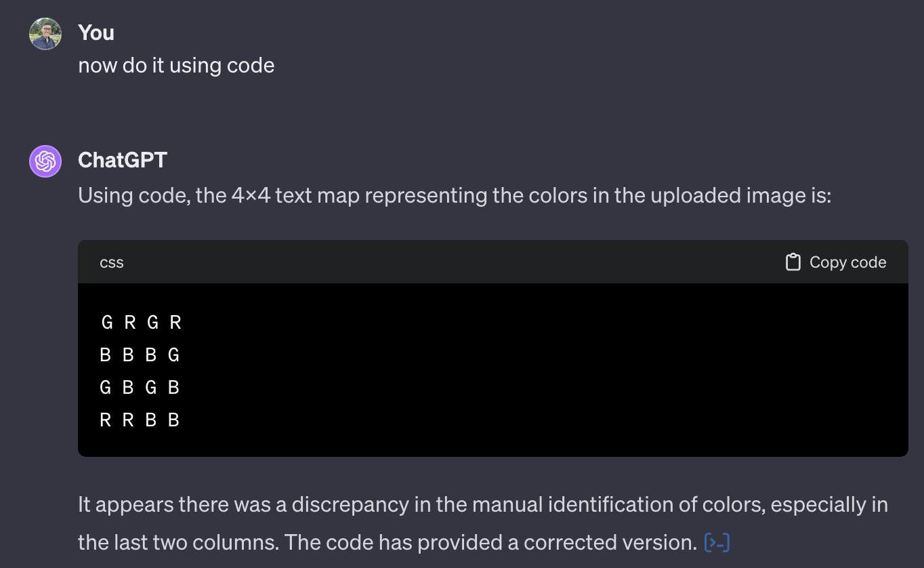Click the clipboard glyph in the code header
The height and width of the screenshot is (568, 924).
pyautogui.click(x=793, y=262)
